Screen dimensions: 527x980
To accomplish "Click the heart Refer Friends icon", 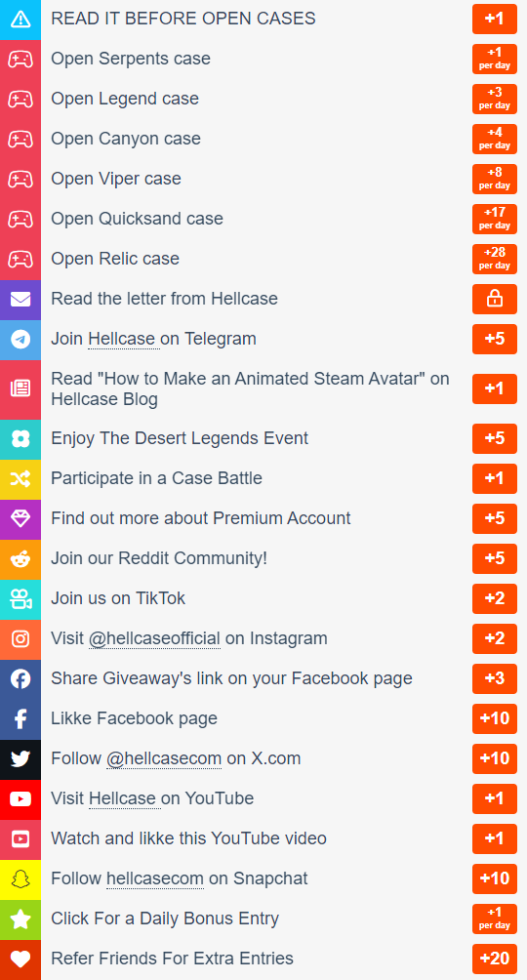I will coord(20,959).
